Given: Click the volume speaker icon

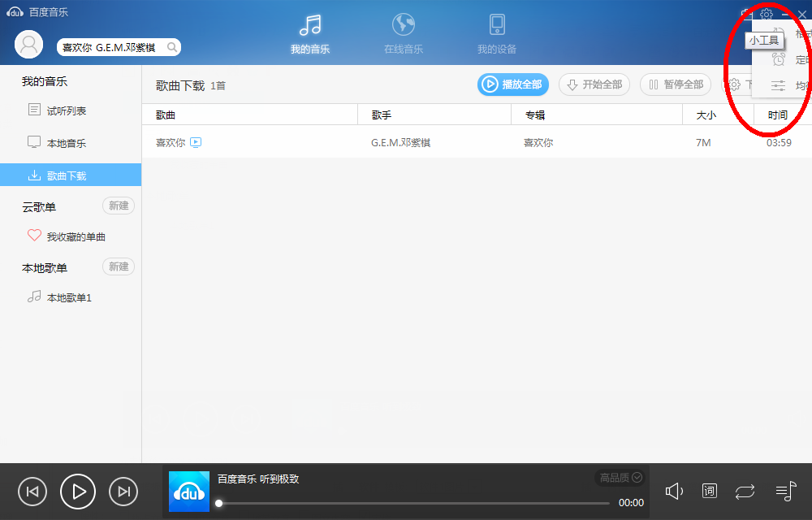Looking at the screenshot, I should (x=674, y=492).
